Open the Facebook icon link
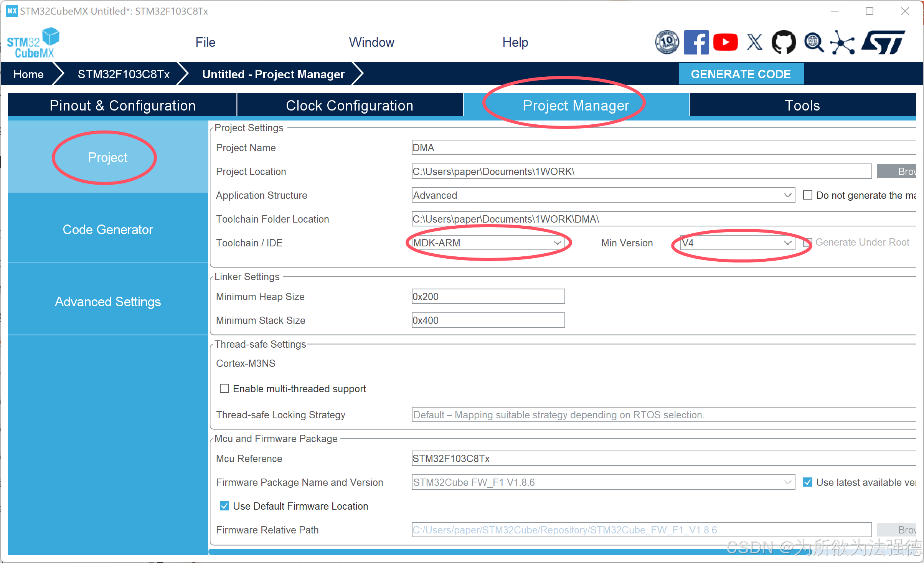The image size is (924, 563). [x=696, y=42]
